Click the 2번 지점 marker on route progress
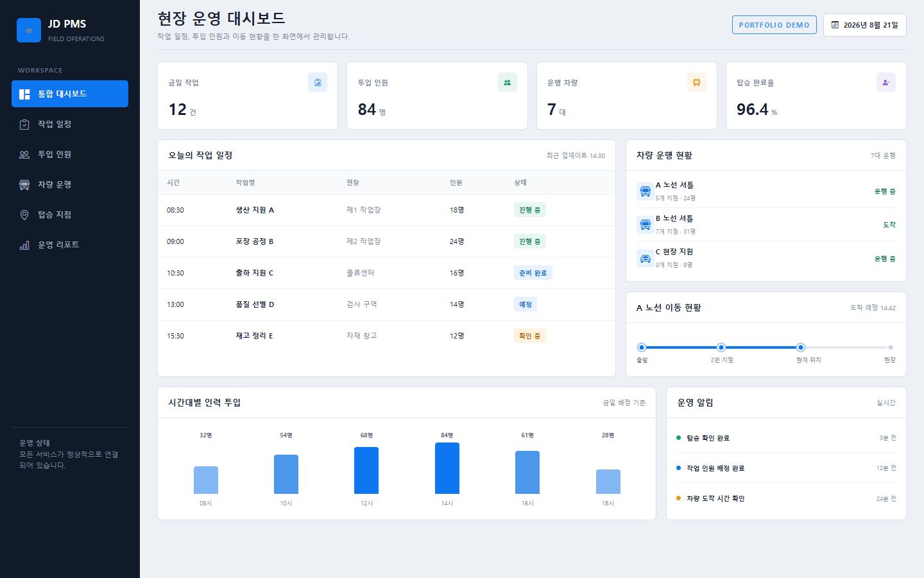Screen dimensions: 924x578 [x=721, y=347]
